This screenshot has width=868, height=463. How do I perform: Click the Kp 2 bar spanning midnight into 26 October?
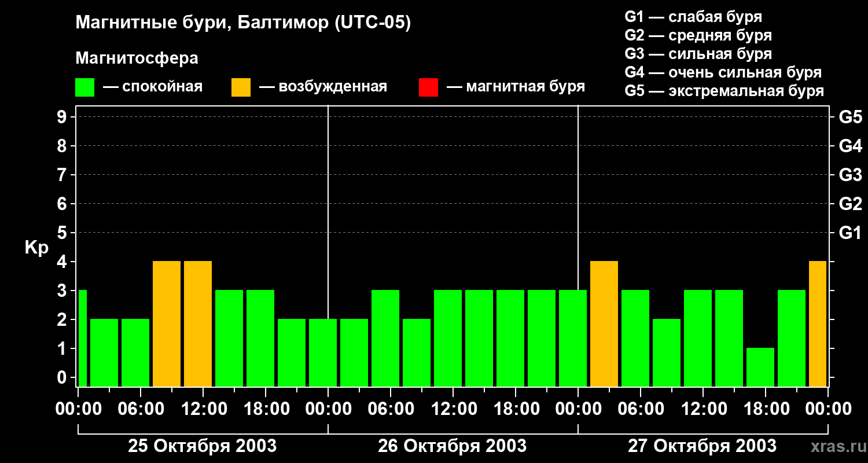tap(323, 352)
